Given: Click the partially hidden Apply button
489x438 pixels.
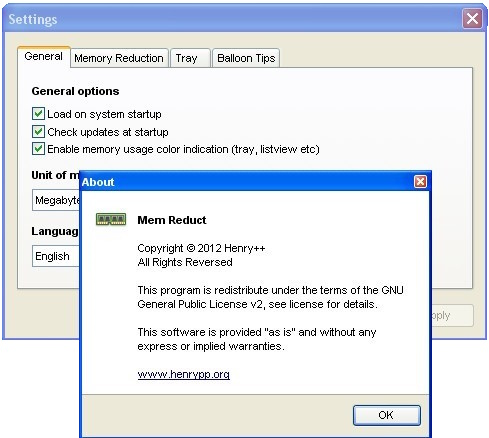Looking at the screenshot, I should point(452,315).
